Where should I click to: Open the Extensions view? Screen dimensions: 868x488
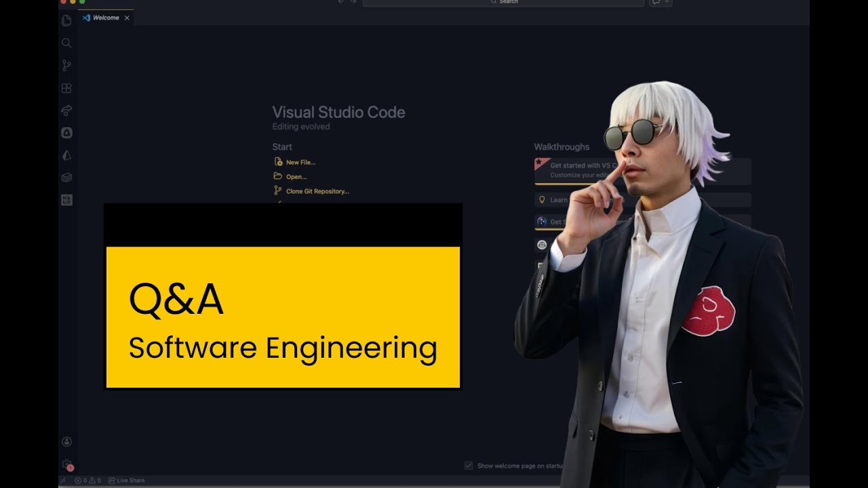click(x=66, y=88)
